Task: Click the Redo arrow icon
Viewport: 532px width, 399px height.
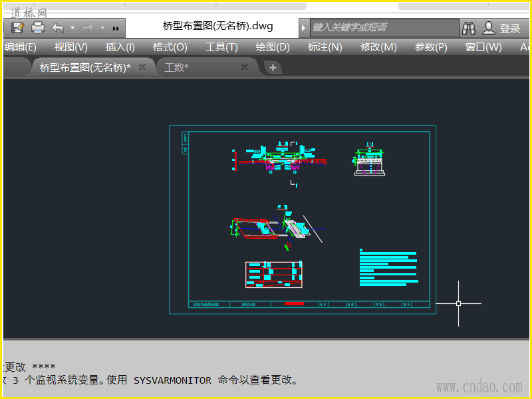Action: coord(88,28)
